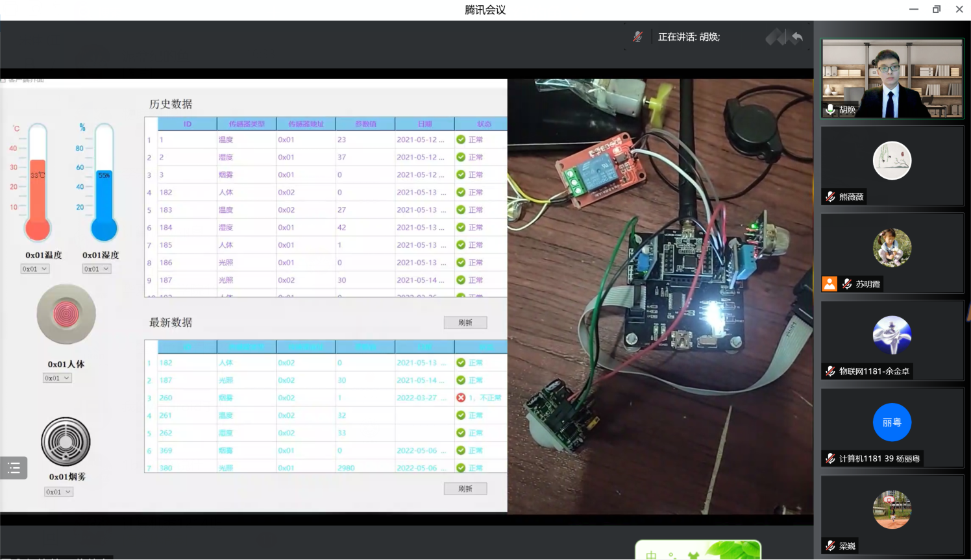Toggle 熊薇薇's muted microphone icon
This screenshot has width=971, height=560.
coord(830,197)
